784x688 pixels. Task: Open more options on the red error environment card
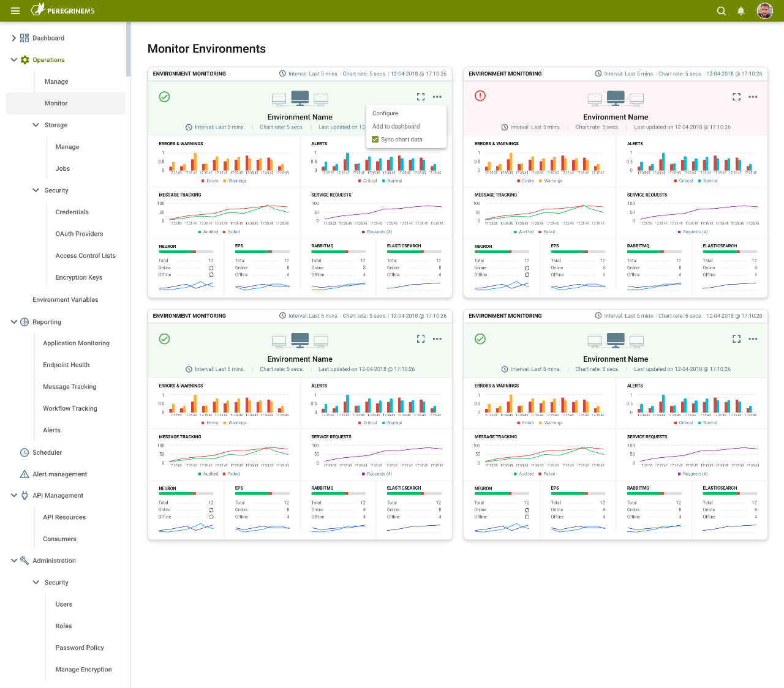pyautogui.click(x=753, y=97)
